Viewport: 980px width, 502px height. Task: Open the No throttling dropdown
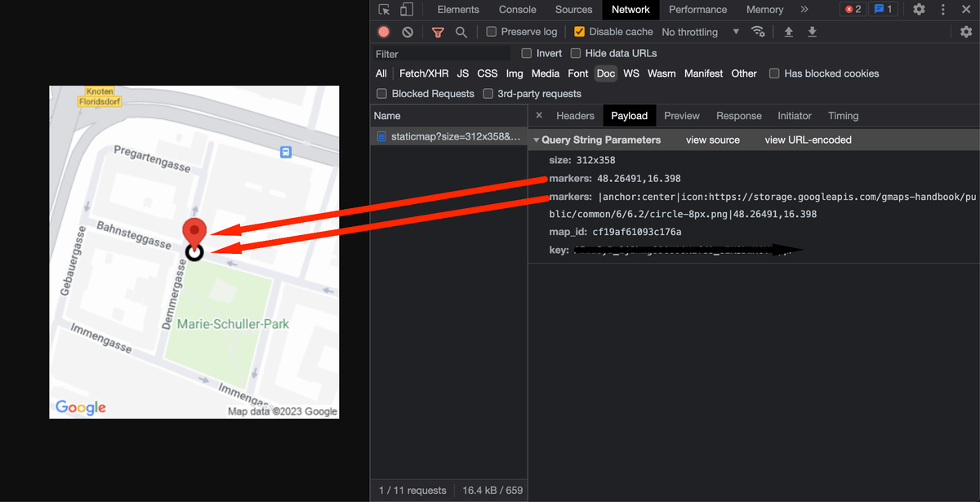click(701, 31)
